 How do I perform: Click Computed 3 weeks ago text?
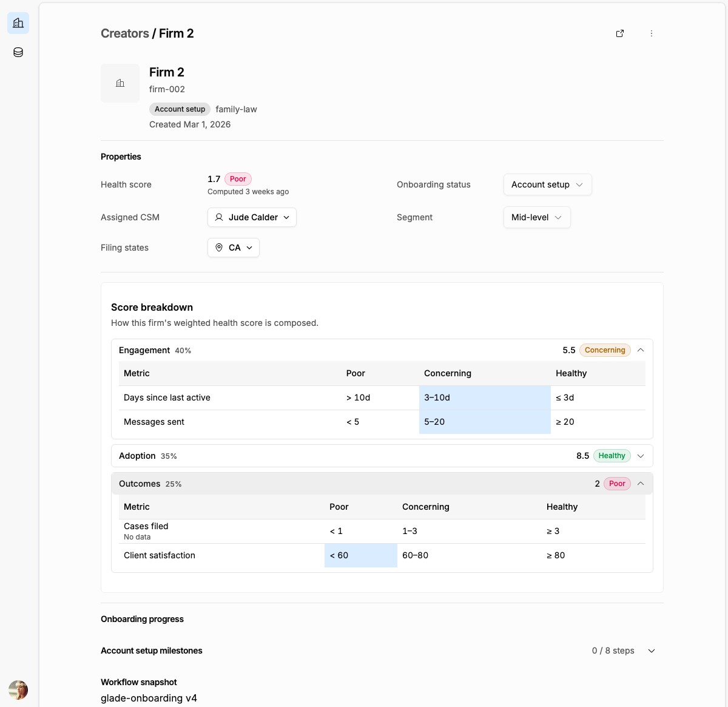click(248, 192)
